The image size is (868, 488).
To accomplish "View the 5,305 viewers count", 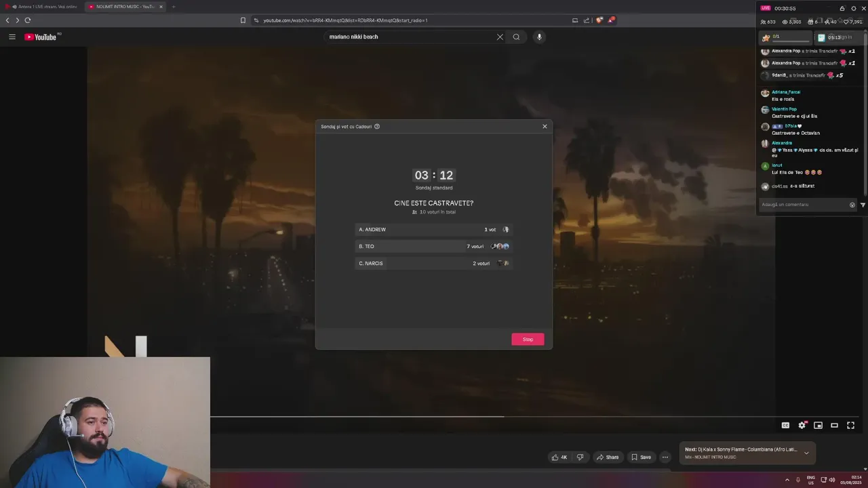I will (791, 22).
